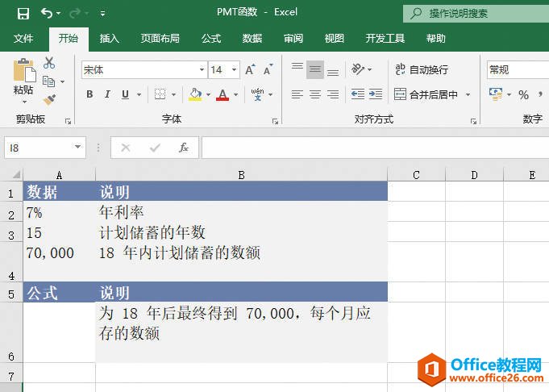Toggle Underline formatting
Screen dimensions: 549x392
click(x=125, y=94)
